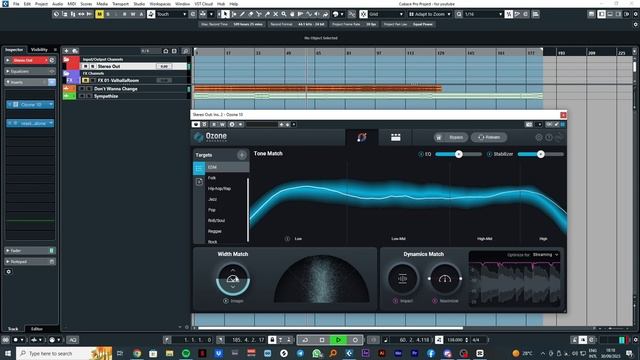Toggle the transport Cycle loop button
This screenshot has width=640, height=360.
305,340
